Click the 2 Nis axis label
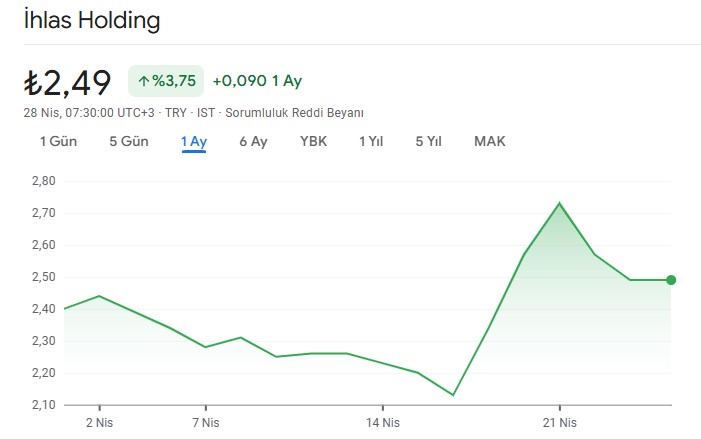Screen dimensions: 701x439 point(99,422)
